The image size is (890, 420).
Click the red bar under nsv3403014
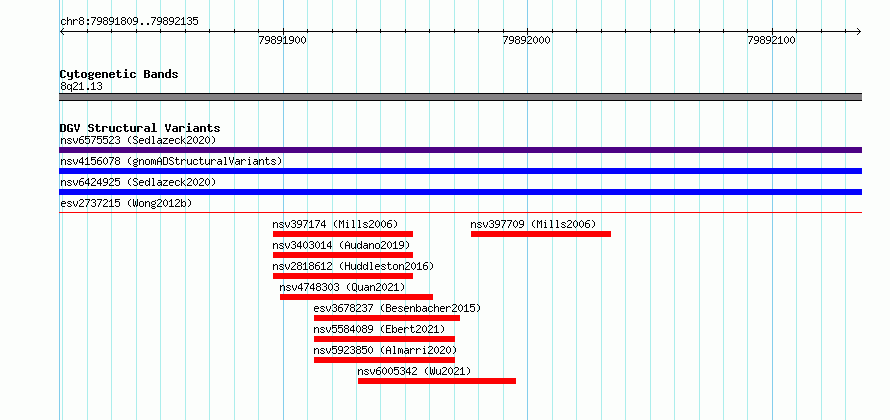coord(343,255)
